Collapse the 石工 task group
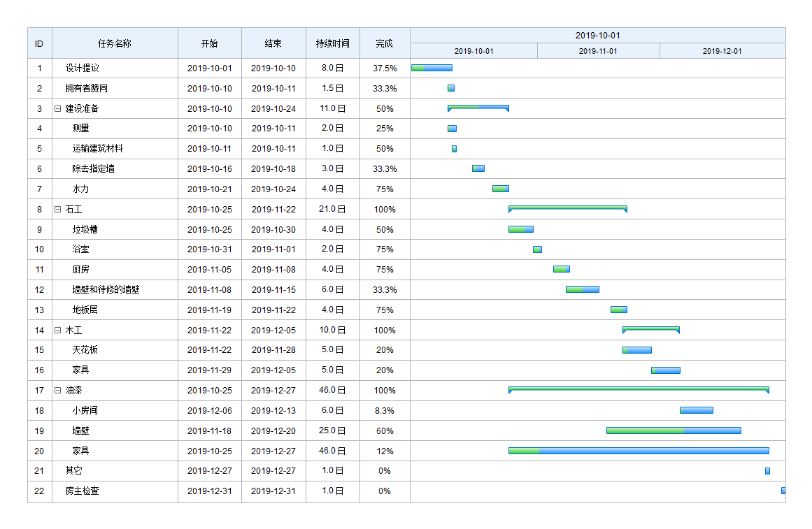The height and width of the screenshot is (529, 812). click(x=58, y=210)
